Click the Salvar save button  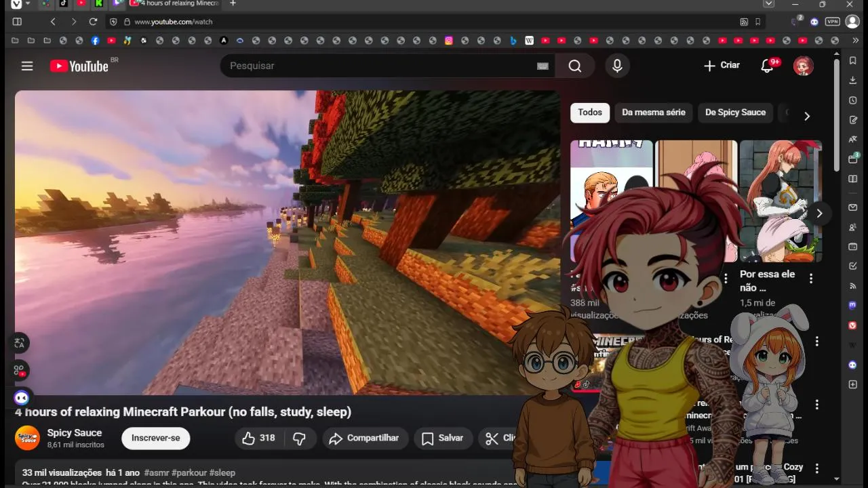point(443,438)
